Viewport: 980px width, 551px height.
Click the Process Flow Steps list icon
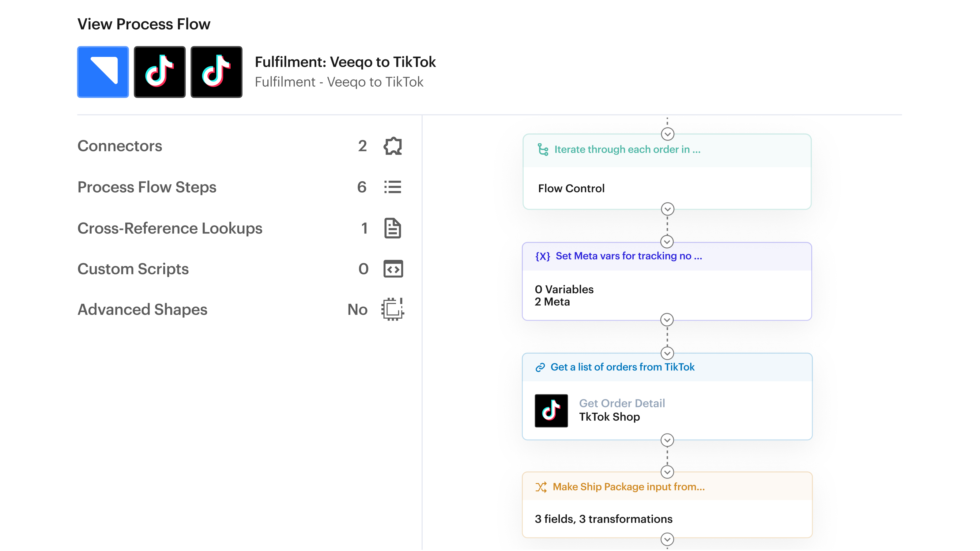393,187
